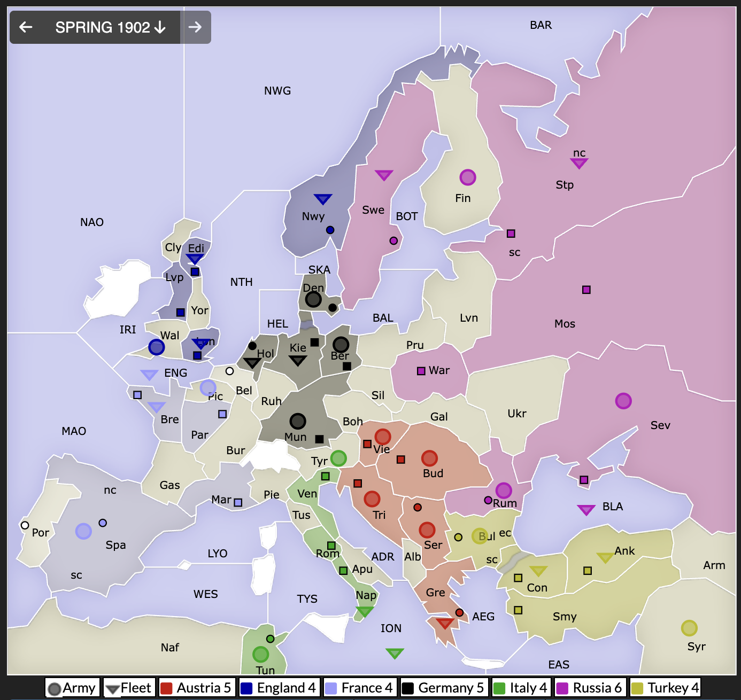This screenshot has height=700, width=741.
Task: Select the Turkish army in Bulgaria
Action: pos(480,536)
